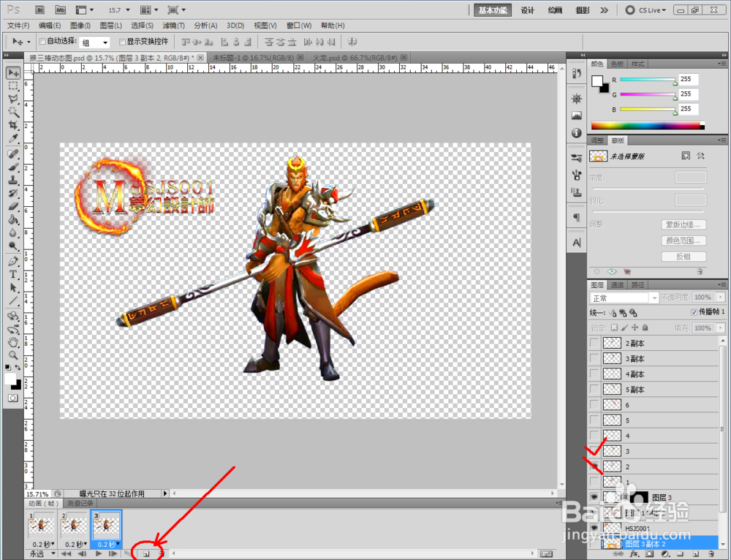Switch to the 测量记录 tab
This screenshot has width=731, height=560.
pos(80,503)
